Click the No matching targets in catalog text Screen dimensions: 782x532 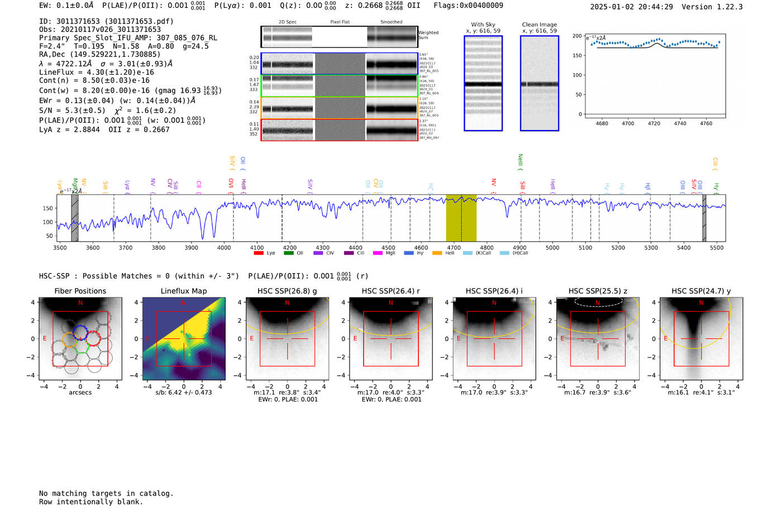click(106, 493)
